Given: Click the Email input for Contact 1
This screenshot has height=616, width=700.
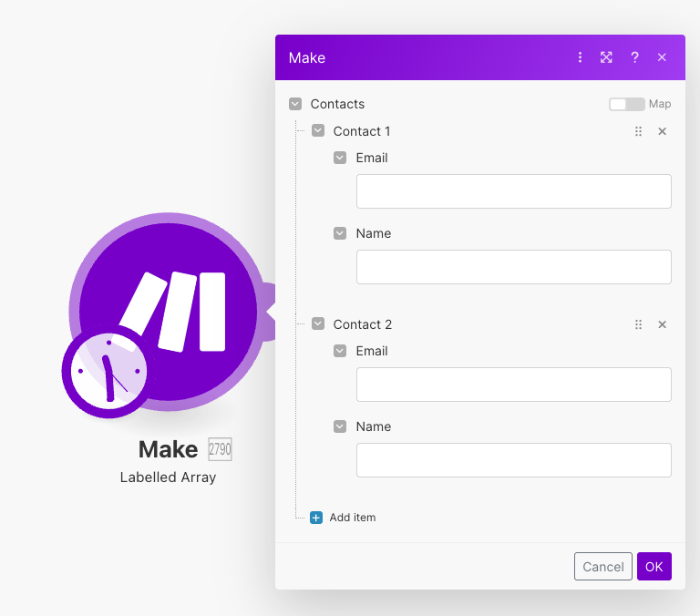Looking at the screenshot, I should [513, 191].
